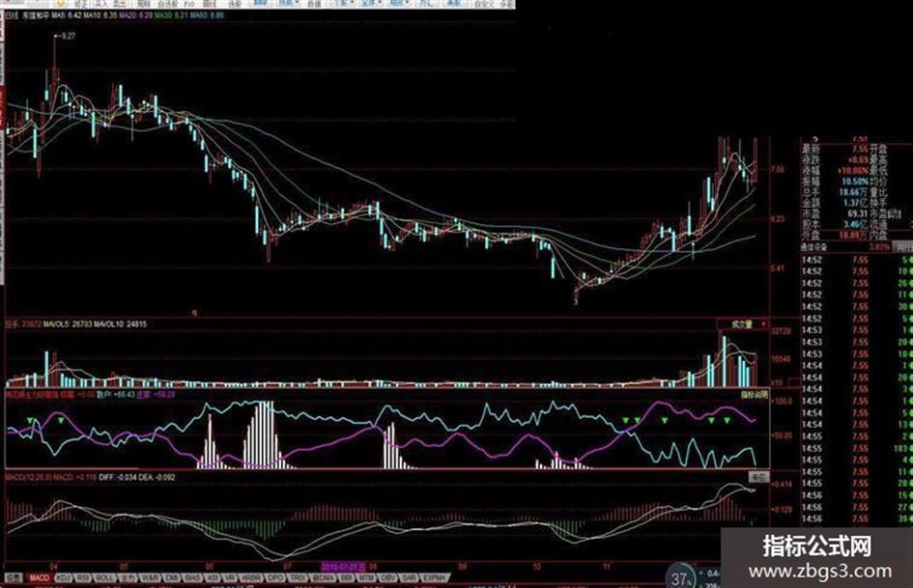Switch to the KDJ indicator tab

coord(64,577)
